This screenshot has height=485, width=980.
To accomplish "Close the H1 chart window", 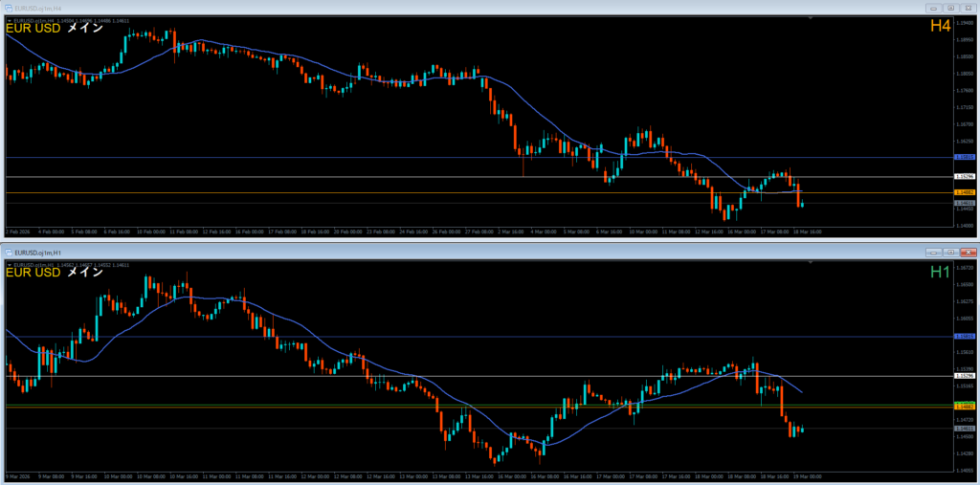I will pos(967,252).
